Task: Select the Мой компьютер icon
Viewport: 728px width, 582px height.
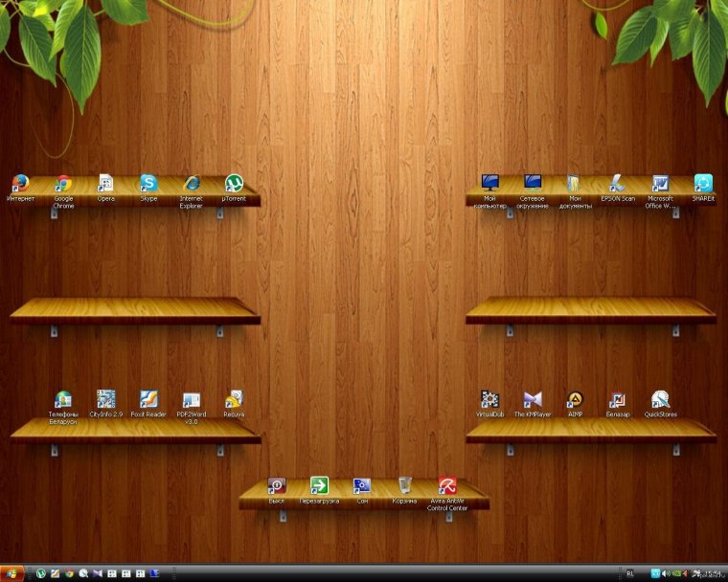Action: pos(490,183)
